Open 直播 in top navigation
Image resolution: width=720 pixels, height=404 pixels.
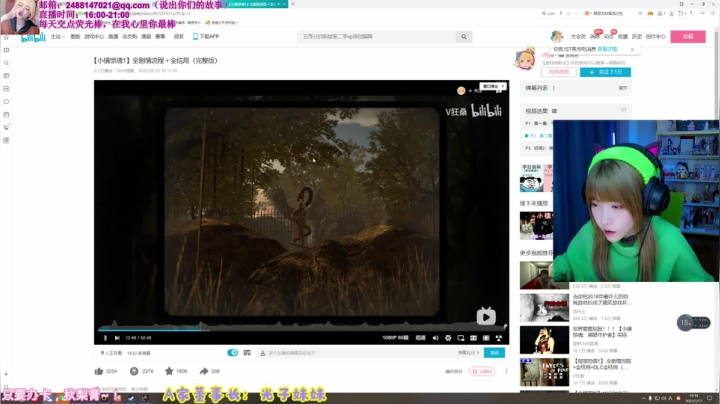click(x=113, y=36)
